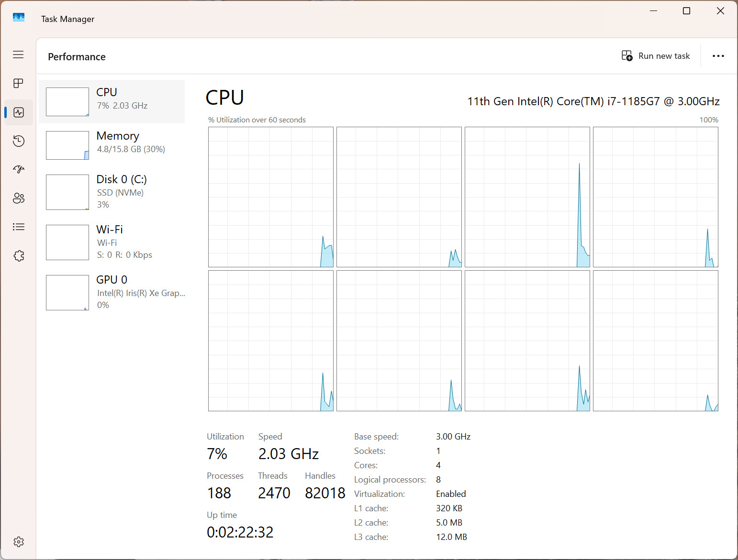
Task: Click Run new task
Action: point(656,56)
